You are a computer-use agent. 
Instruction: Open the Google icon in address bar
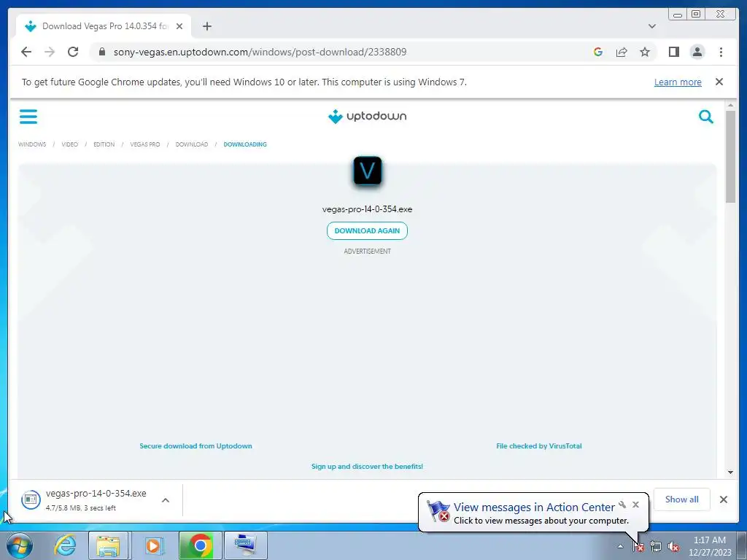click(x=598, y=52)
